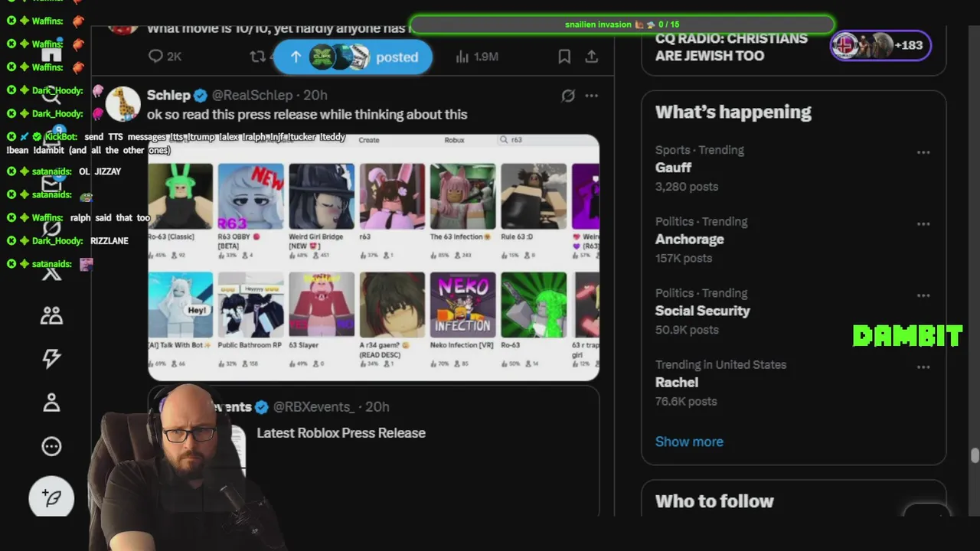Click the Grok icon on Schlep's post
This screenshot has width=980, height=551.
567,96
